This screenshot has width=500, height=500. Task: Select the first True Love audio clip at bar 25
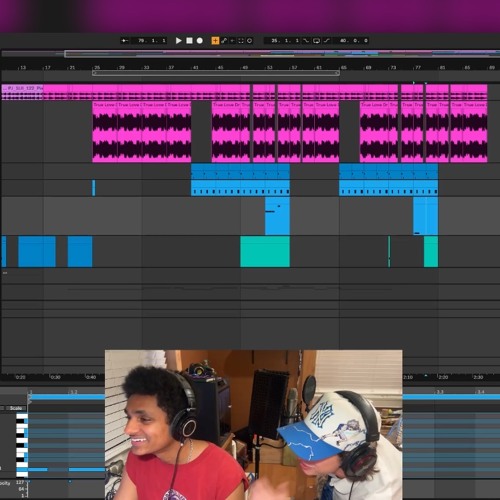104,132
